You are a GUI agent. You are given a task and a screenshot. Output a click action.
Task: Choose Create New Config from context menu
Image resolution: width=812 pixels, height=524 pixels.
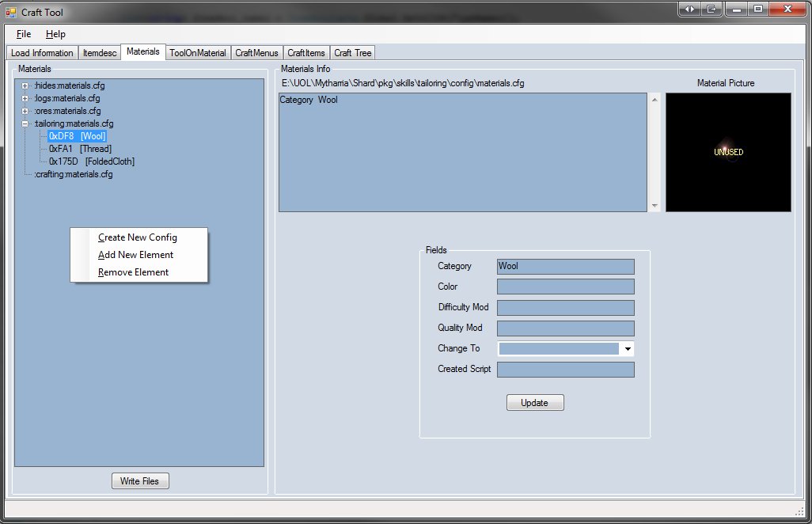click(138, 237)
